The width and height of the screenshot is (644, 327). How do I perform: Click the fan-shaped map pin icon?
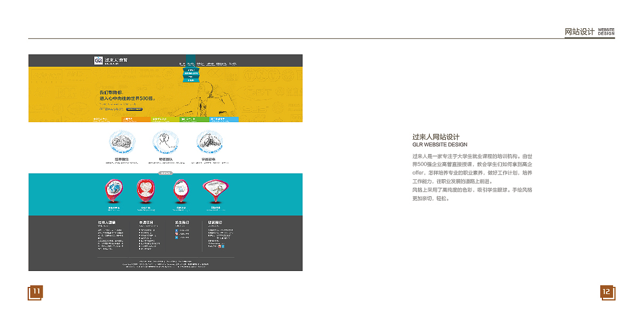click(x=216, y=191)
